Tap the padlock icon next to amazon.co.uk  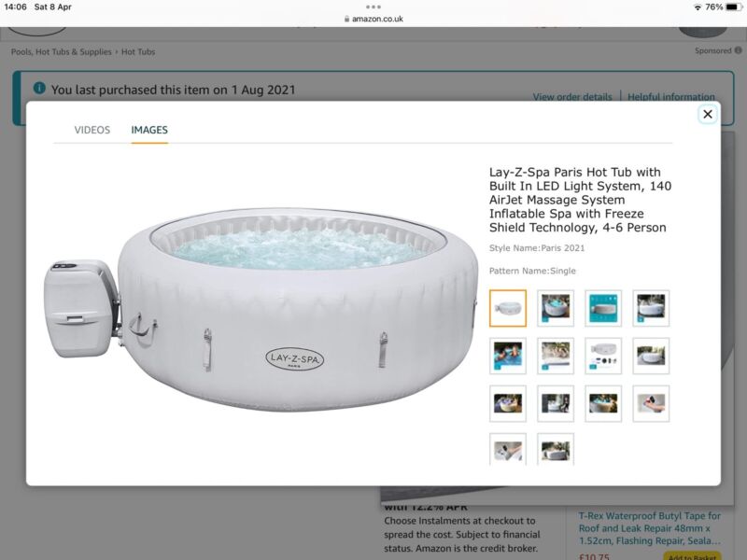[346, 19]
